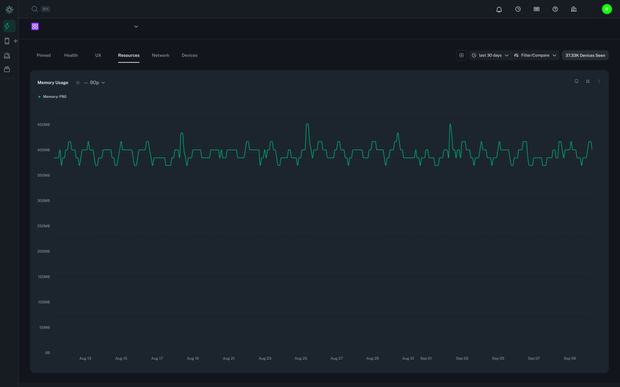The height and width of the screenshot is (387, 620).
Task: Click the 350MB y-axis label
Action: (43, 175)
